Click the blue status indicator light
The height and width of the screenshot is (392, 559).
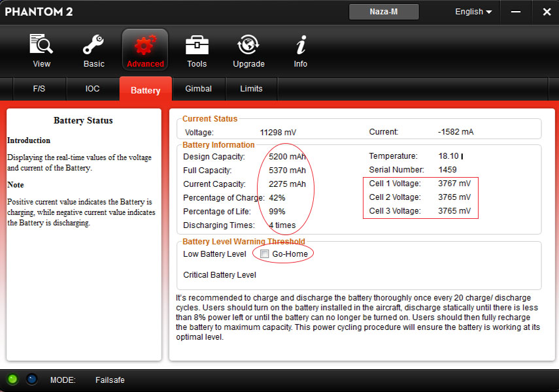[32, 379]
